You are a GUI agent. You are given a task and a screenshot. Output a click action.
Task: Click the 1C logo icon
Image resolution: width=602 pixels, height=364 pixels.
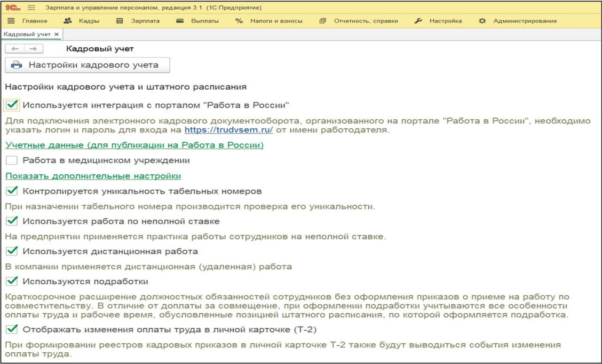coord(13,8)
